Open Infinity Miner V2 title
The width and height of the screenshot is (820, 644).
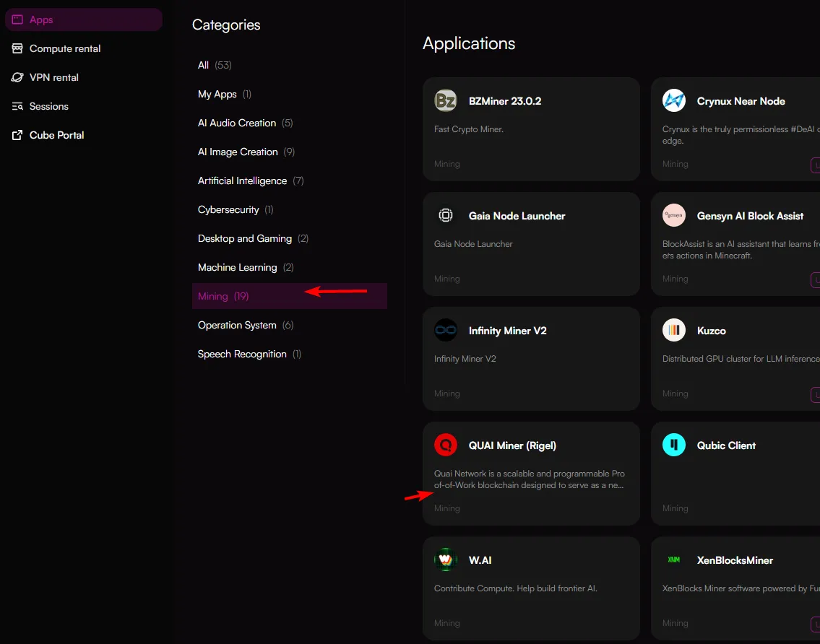[507, 331]
